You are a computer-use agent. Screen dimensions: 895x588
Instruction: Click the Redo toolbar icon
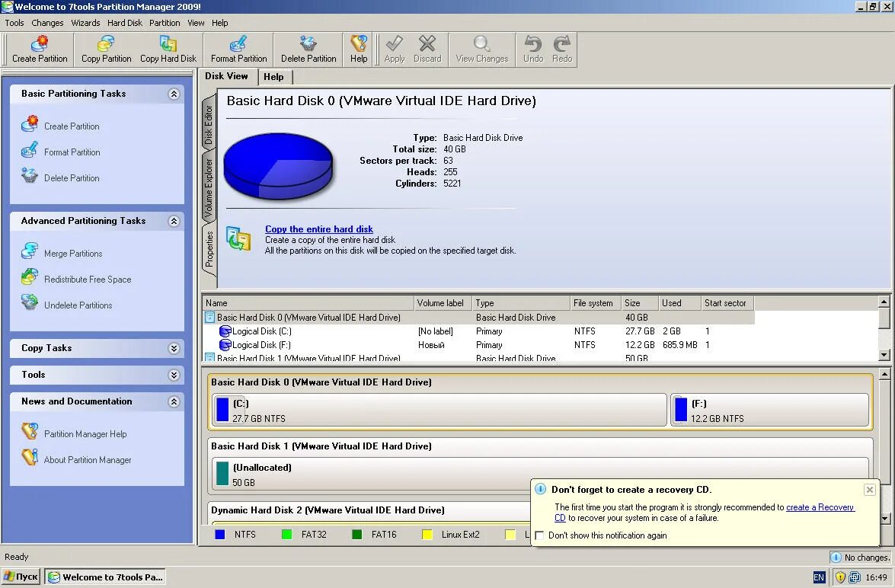coord(561,43)
